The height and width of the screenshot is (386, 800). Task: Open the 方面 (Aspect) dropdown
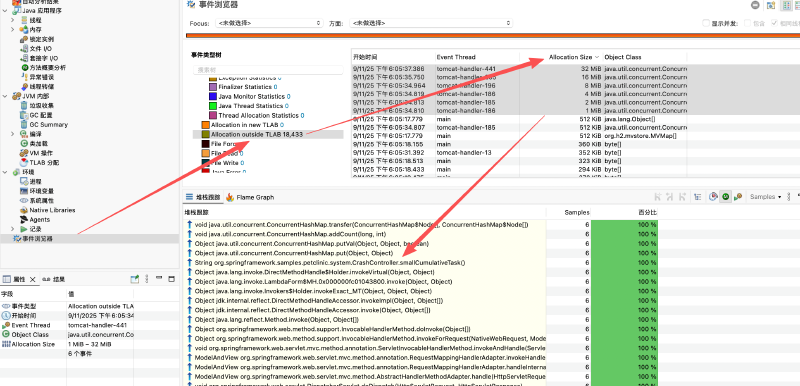(x=431, y=23)
